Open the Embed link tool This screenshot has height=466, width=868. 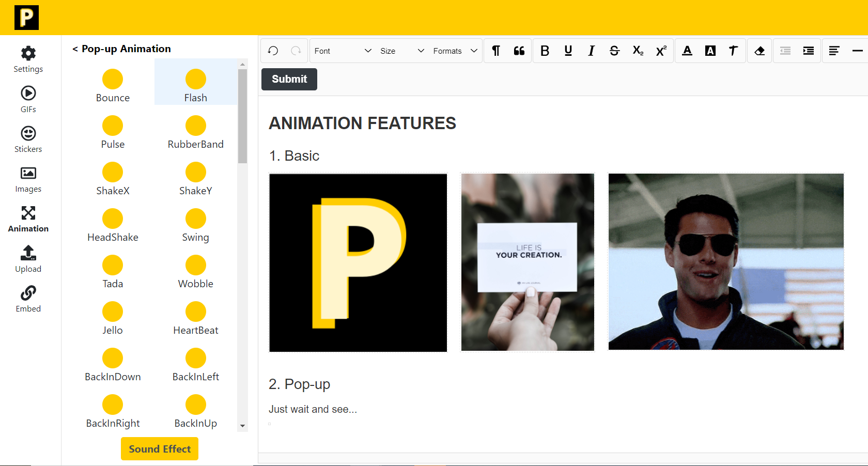[28, 299]
